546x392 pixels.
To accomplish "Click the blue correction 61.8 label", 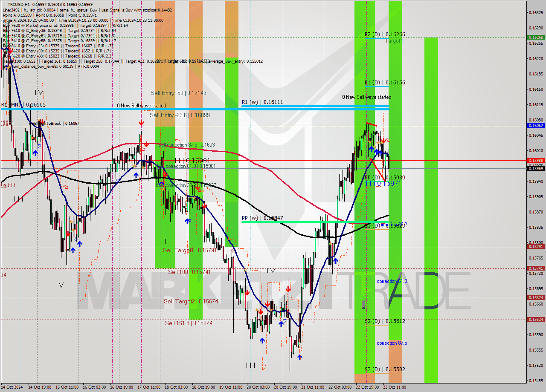I will click(x=392, y=281).
